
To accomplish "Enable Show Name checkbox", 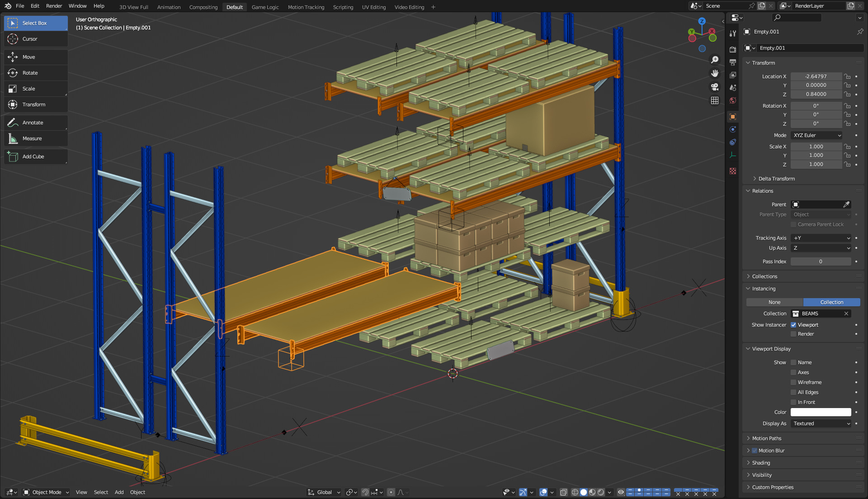I will coord(793,362).
